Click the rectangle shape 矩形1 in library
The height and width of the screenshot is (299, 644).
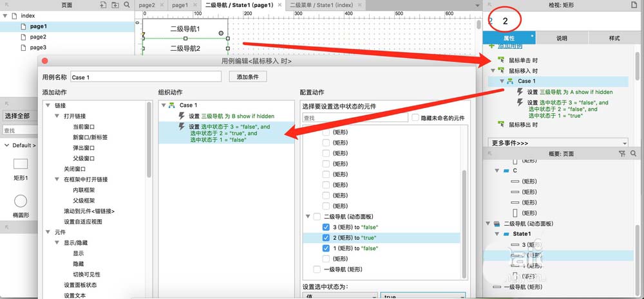(21, 164)
